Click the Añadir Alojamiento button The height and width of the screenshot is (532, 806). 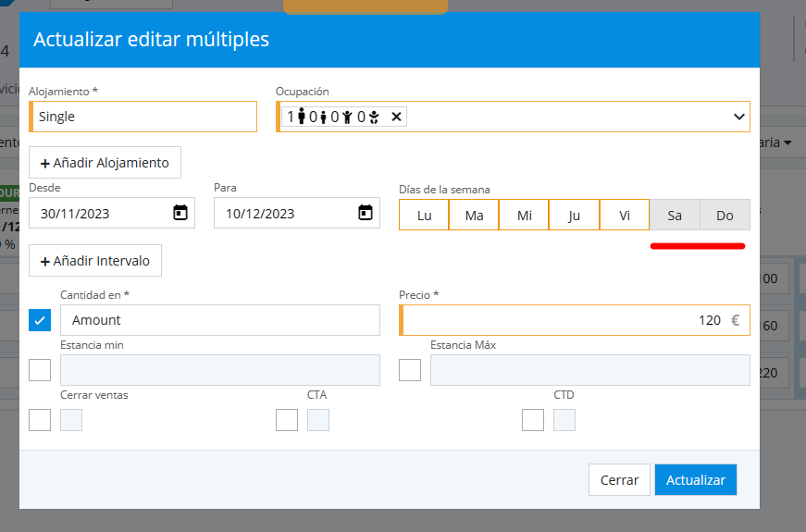pos(105,162)
